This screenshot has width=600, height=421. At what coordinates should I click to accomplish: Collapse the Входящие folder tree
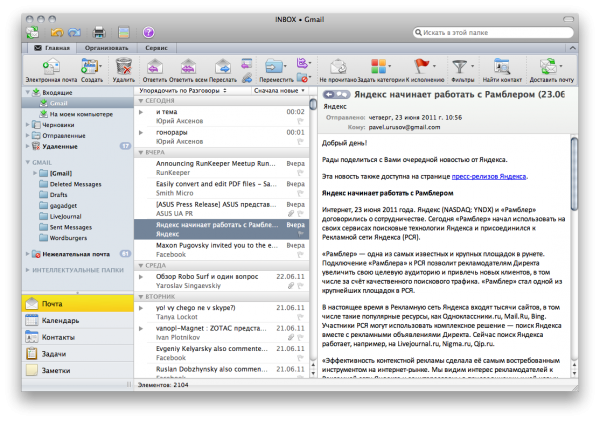pos(28,92)
